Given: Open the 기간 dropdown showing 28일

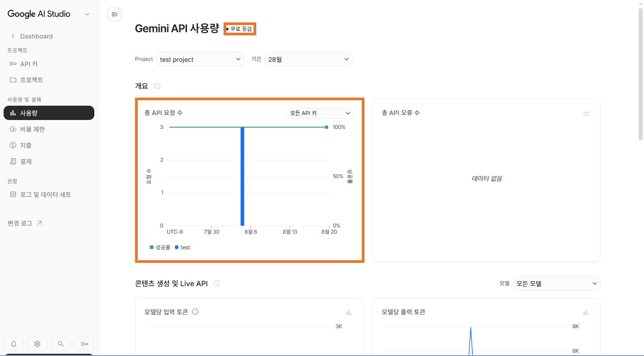Looking at the screenshot, I should coord(309,59).
